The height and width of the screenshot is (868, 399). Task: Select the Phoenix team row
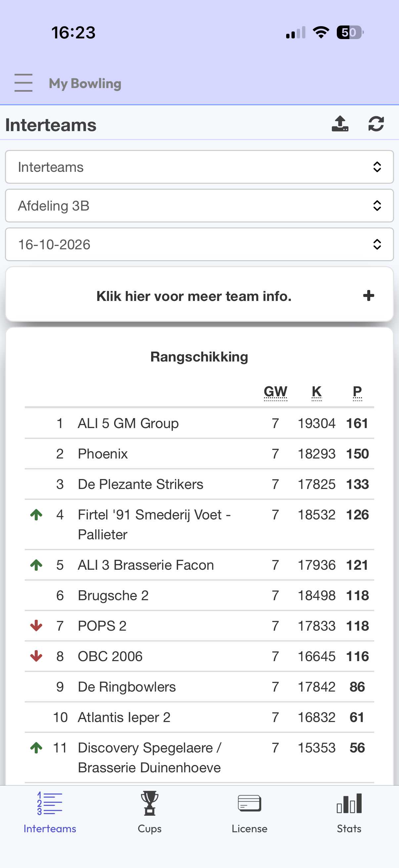click(199, 454)
